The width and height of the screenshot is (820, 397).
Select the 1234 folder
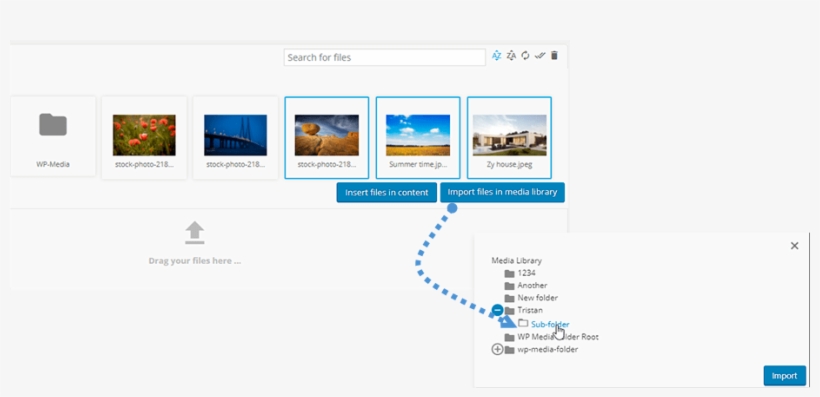click(x=526, y=273)
